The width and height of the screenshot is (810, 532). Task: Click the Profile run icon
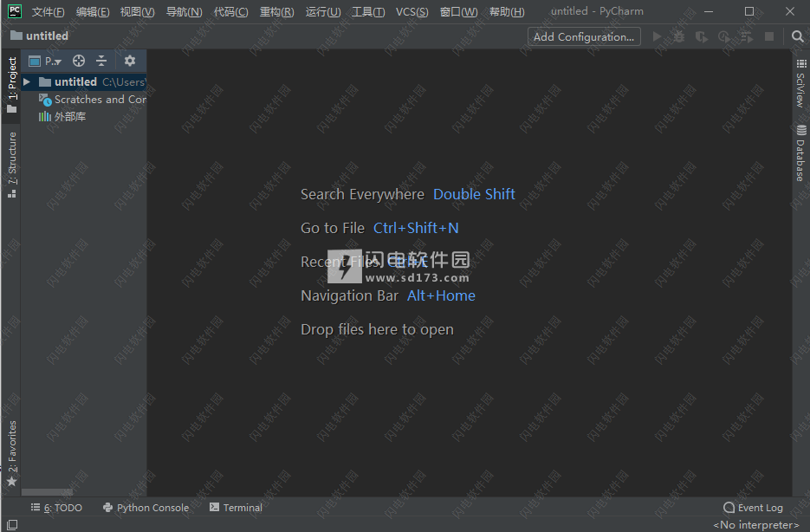tap(724, 36)
